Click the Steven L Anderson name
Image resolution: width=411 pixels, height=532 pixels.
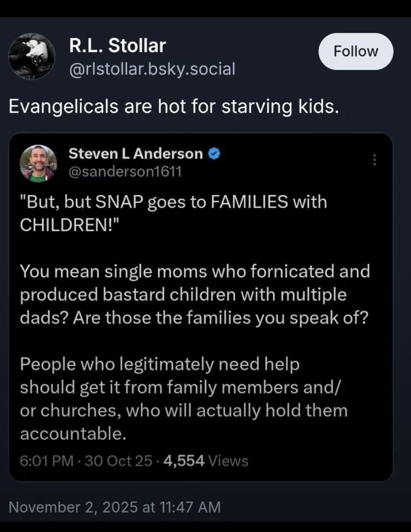(136, 154)
